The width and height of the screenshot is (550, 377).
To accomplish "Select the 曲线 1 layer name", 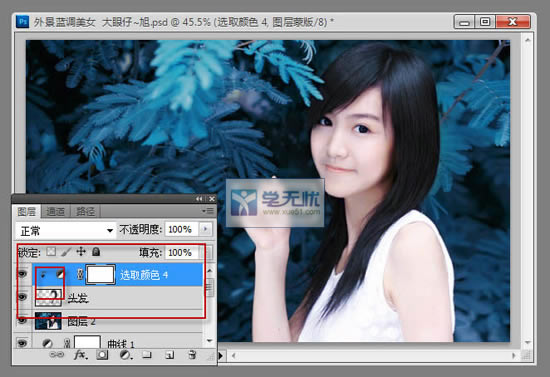I will (x=121, y=344).
